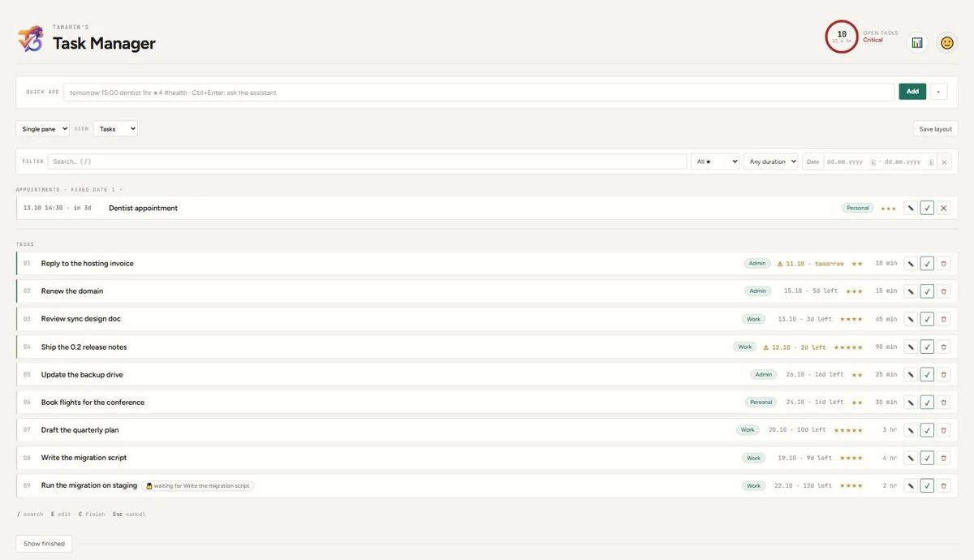Delete the Renew the domain task
Viewport: 974px width, 560px height.
(x=943, y=291)
